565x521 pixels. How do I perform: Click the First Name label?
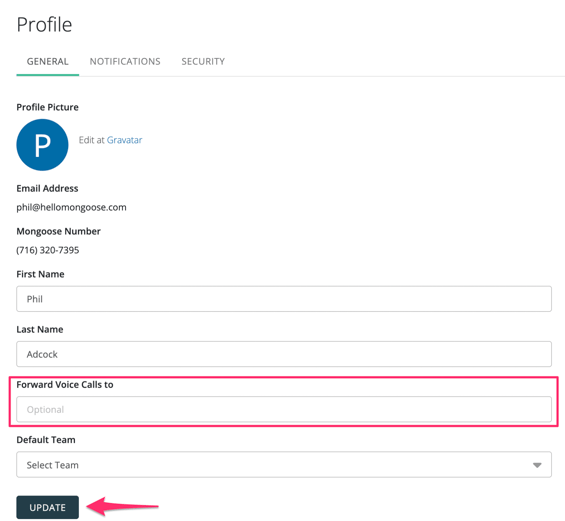point(40,274)
